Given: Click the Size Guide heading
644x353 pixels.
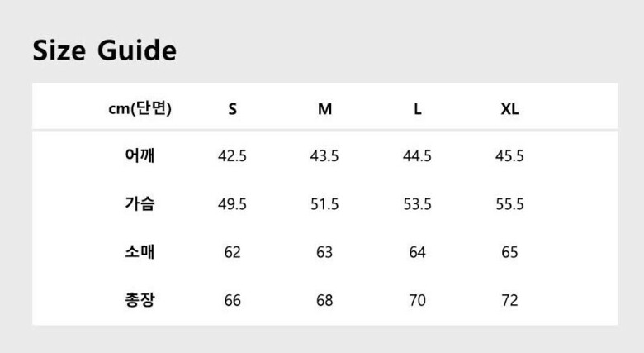Looking at the screenshot, I should click(105, 50).
